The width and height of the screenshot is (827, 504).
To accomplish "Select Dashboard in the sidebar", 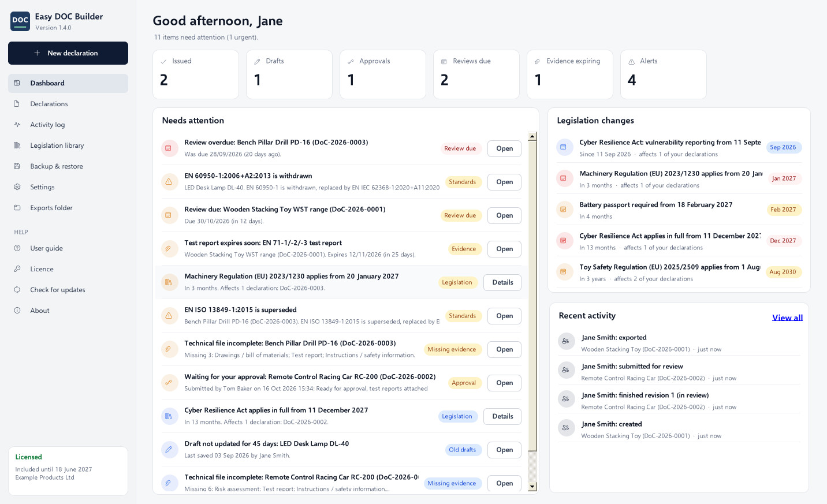I will click(x=68, y=83).
